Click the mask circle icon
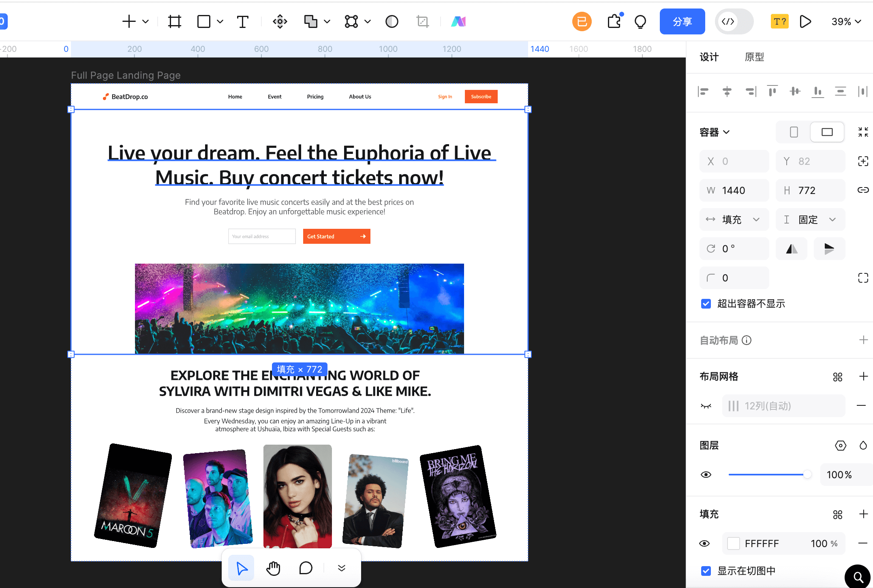This screenshot has height=588, width=873. (392, 21)
